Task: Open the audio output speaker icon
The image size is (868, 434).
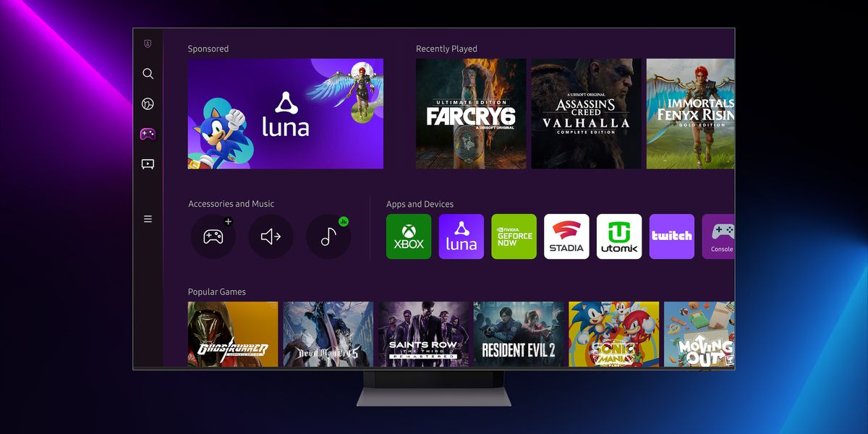Action: tap(271, 237)
